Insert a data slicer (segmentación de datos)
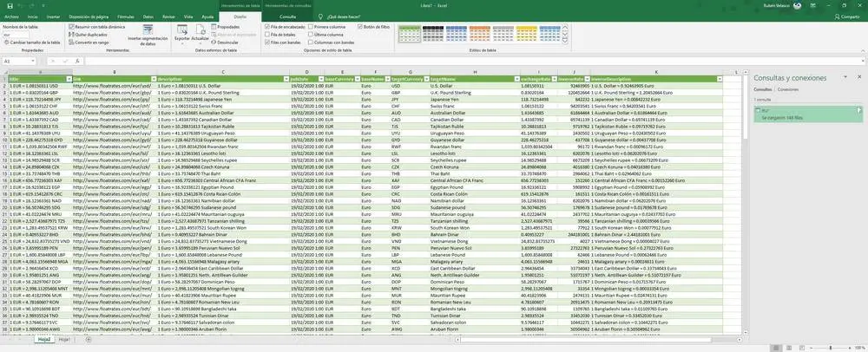The width and height of the screenshot is (868, 352). point(148,35)
